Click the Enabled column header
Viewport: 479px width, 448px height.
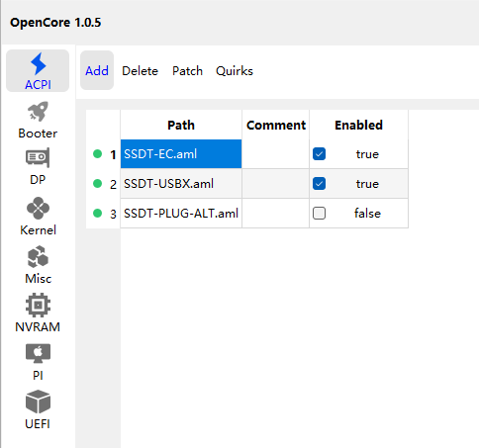(x=358, y=125)
